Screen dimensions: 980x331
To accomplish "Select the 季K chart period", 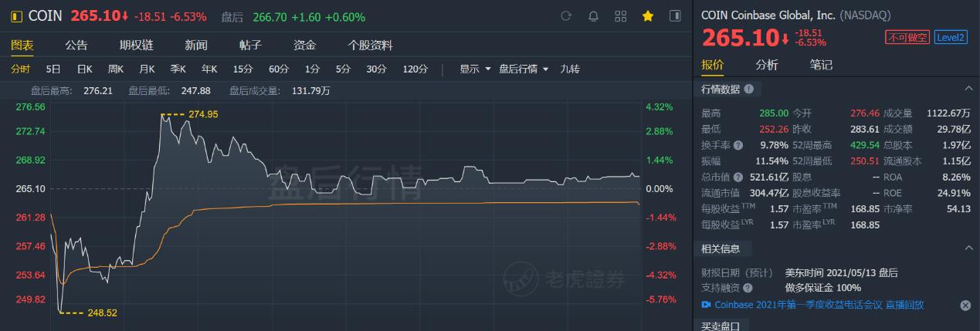I will click(178, 69).
